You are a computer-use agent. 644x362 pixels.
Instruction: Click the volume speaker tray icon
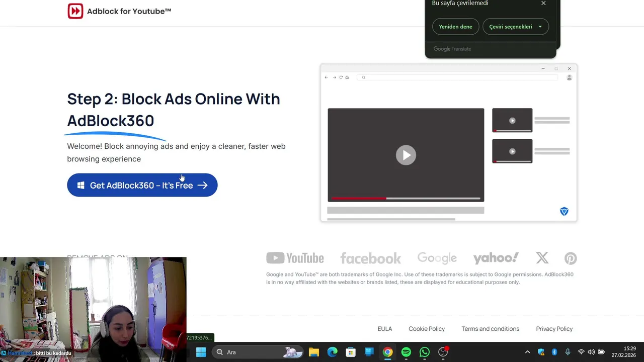coord(591,352)
